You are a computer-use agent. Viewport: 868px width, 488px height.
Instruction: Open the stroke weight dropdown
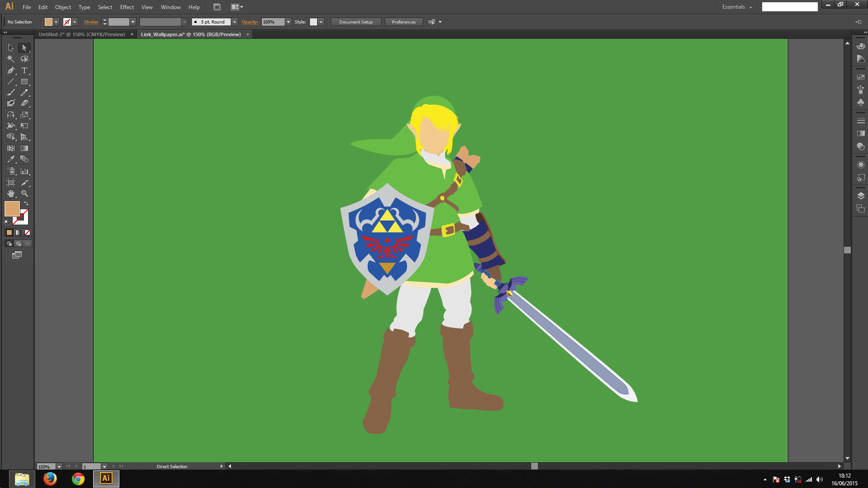click(133, 22)
